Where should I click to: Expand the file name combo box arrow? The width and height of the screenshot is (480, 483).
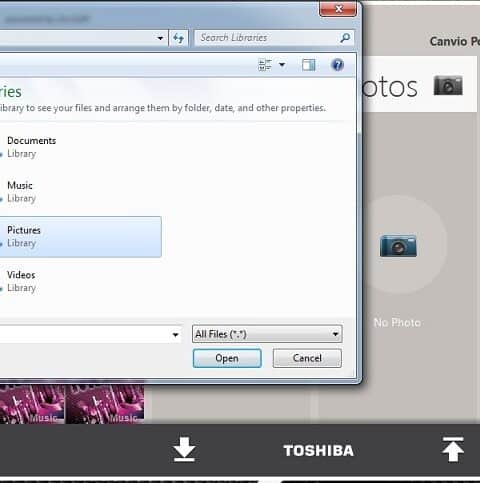pos(175,334)
